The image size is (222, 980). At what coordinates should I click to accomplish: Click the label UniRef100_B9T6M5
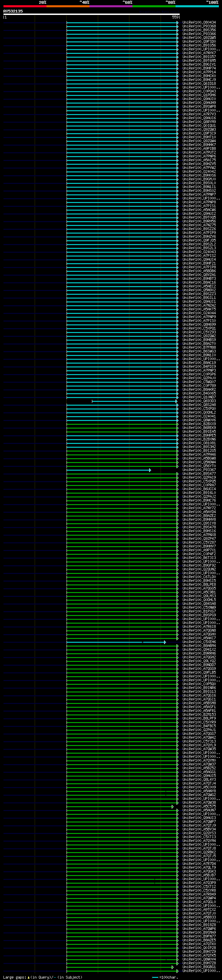click(x=199, y=60)
